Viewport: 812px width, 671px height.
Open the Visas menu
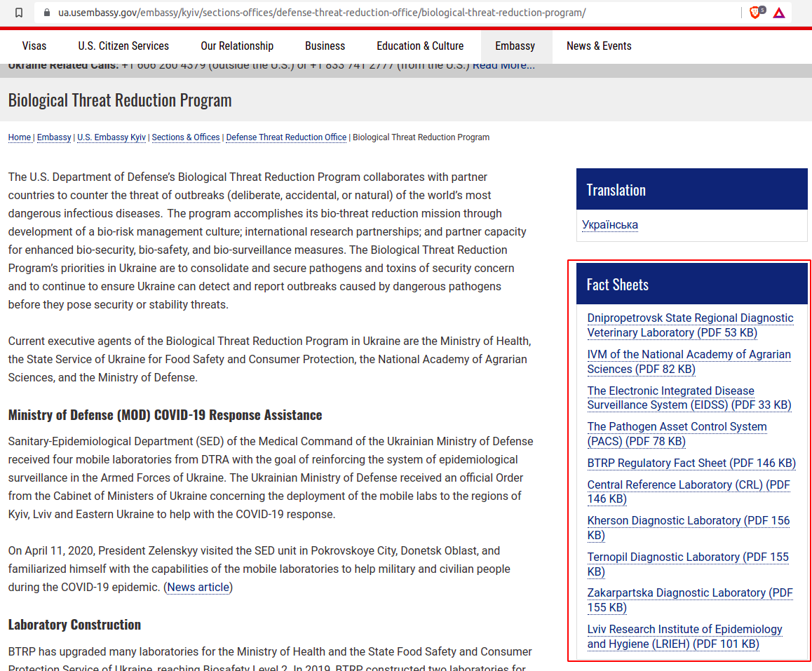pos(34,46)
